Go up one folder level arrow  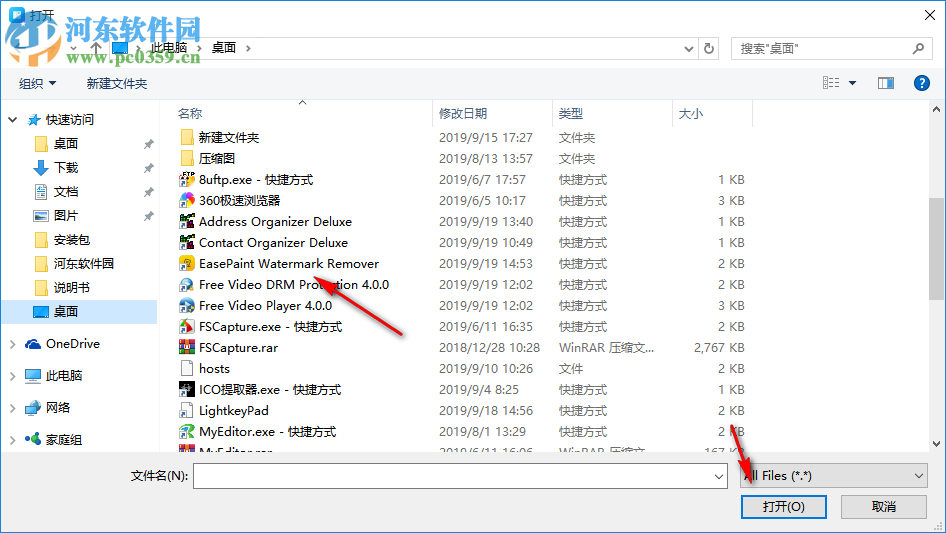pos(96,48)
